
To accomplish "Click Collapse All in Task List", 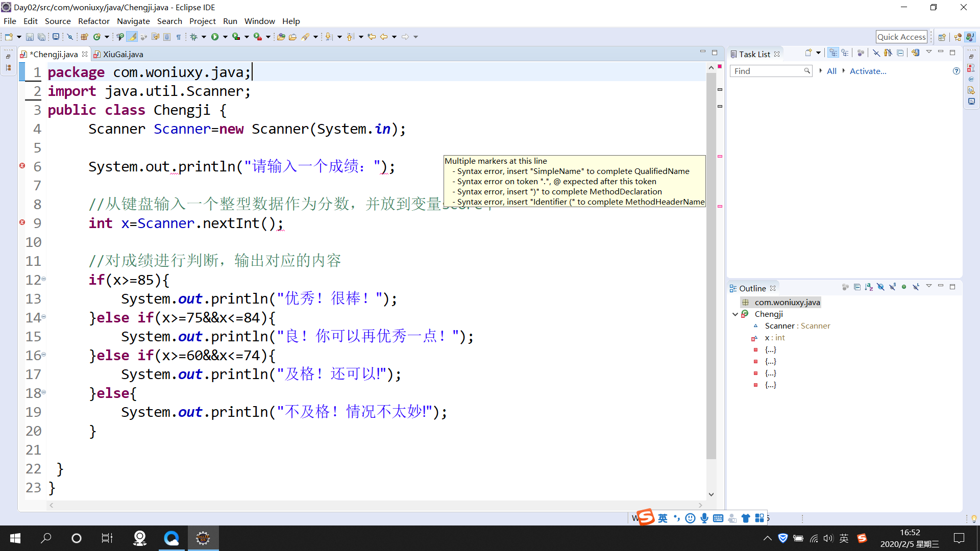I will 900,53.
